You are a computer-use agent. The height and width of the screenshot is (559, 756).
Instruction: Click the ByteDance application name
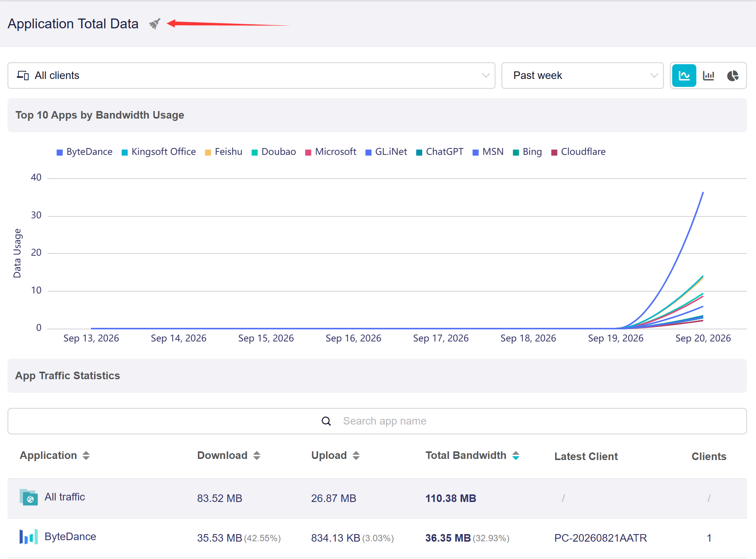(x=70, y=537)
